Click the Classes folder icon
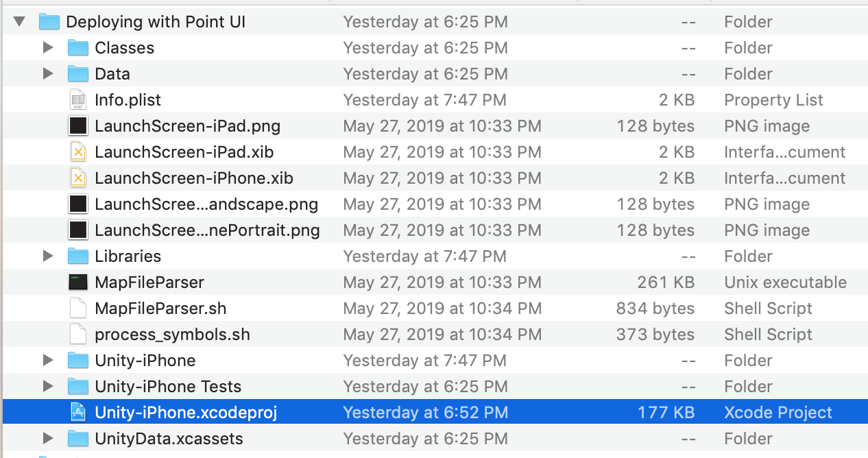The image size is (868, 458). pos(78,48)
